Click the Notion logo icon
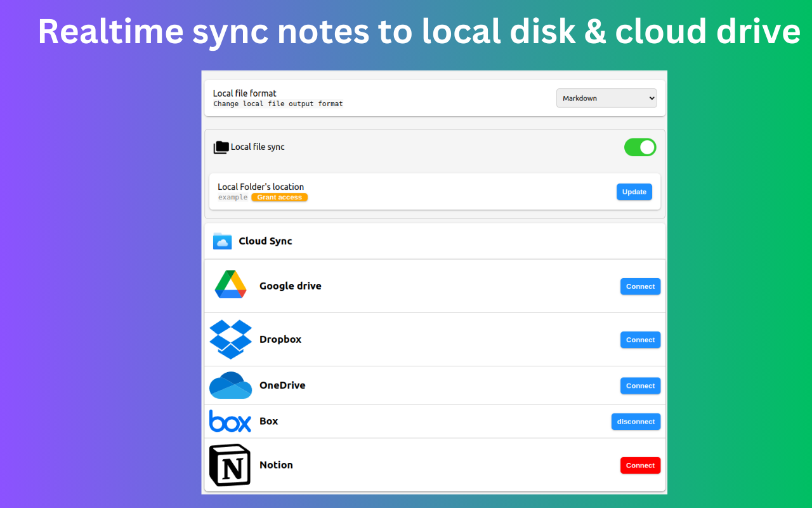812x508 pixels. (230, 465)
